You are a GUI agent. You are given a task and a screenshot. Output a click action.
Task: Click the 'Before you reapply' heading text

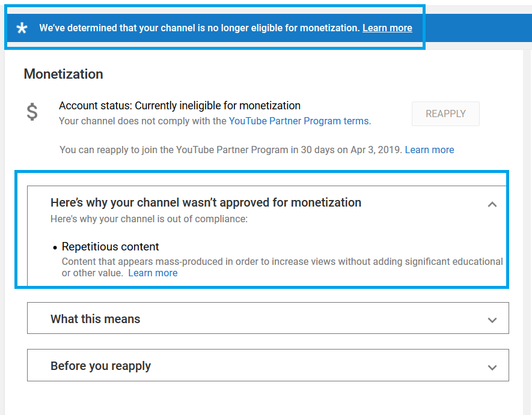click(100, 366)
